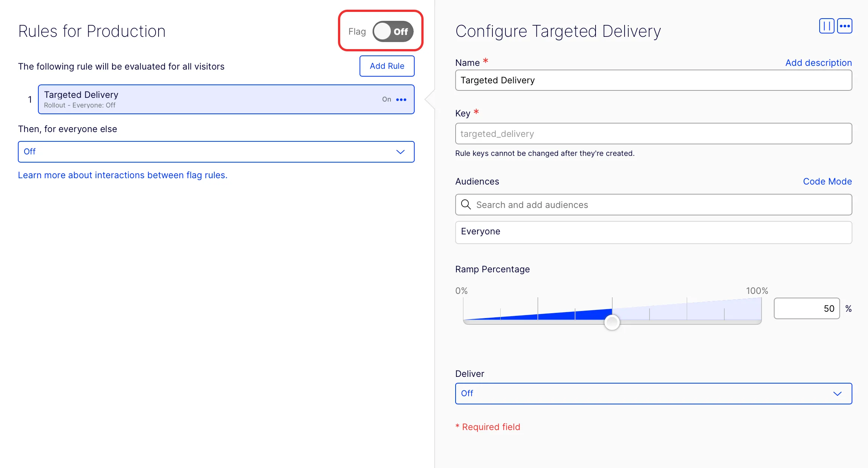The height and width of the screenshot is (468, 868).
Task: Click the Ramp Percentage slider handle
Action: [x=612, y=322]
